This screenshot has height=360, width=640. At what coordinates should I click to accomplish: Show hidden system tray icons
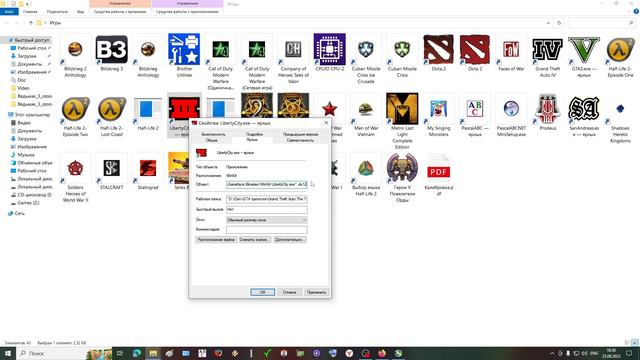click(552, 353)
